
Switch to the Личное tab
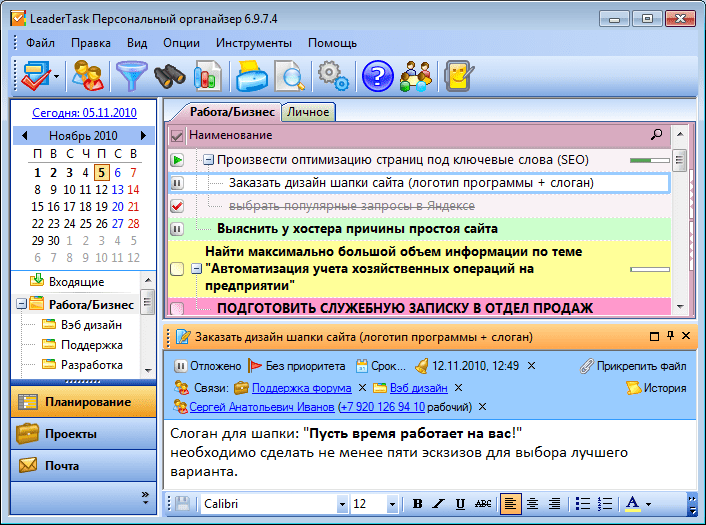pos(308,112)
